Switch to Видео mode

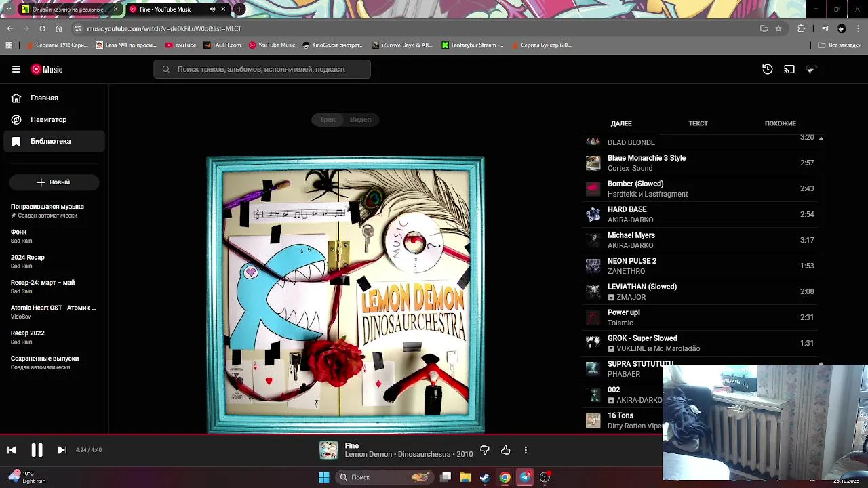coord(360,119)
